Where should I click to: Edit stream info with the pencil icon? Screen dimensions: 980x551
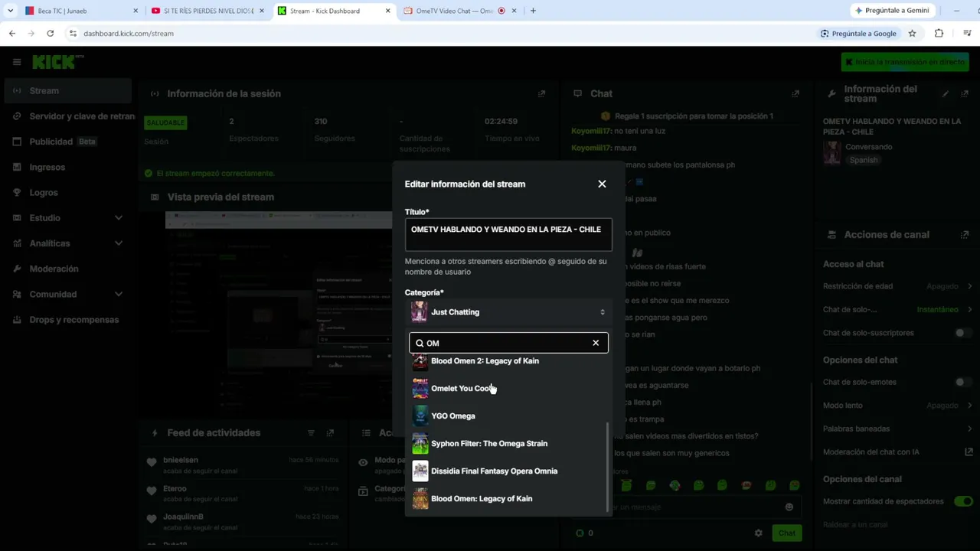point(946,93)
